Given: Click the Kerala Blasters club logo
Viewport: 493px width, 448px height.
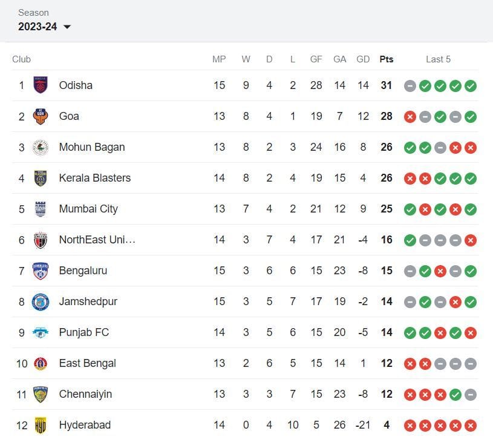Looking at the screenshot, I should click(40, 178).
